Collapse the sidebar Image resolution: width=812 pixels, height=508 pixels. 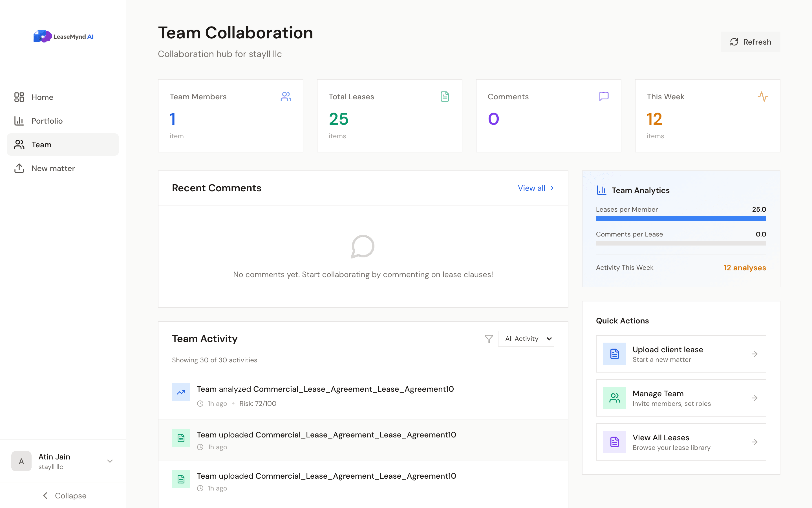coord(64,496)
